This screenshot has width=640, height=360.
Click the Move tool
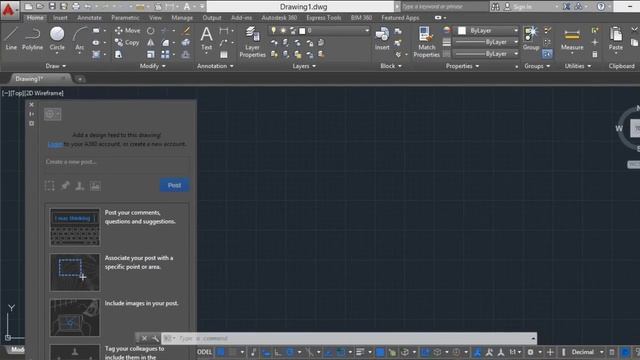coord(127,31)
